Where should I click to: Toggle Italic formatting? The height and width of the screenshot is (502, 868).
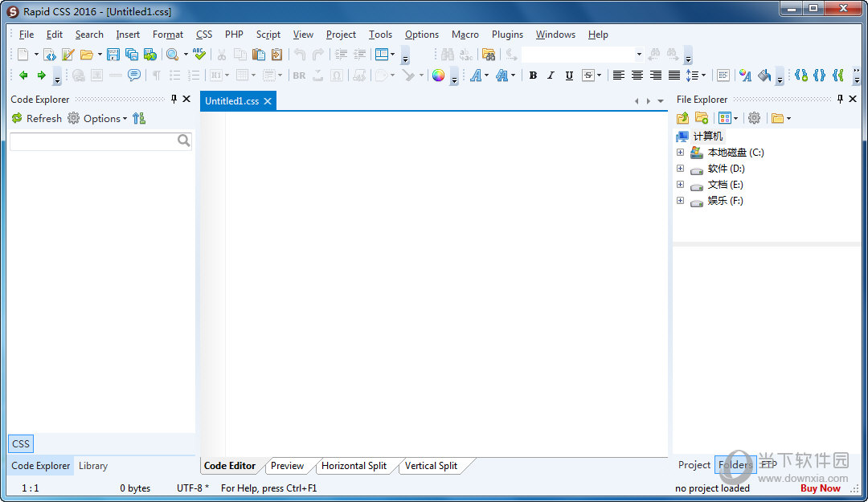(551, 76)
